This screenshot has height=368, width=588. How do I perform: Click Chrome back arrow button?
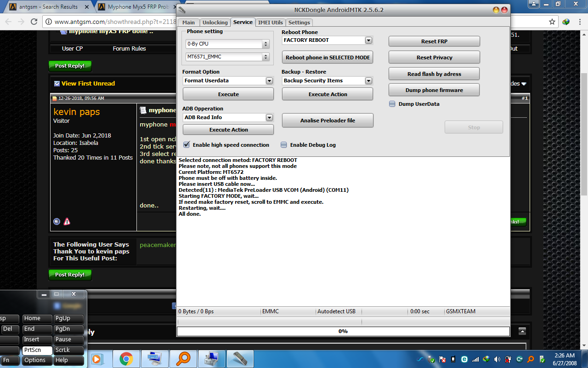point(8,22)
